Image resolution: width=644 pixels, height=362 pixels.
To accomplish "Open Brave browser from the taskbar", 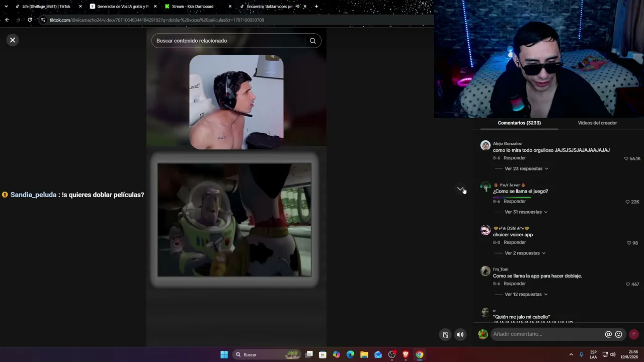I will (x=406, y=355).
